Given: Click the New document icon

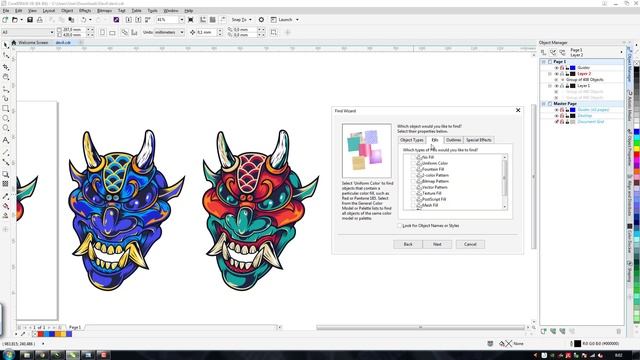Looking at the screenshot, I should click(x=5, y=20).
